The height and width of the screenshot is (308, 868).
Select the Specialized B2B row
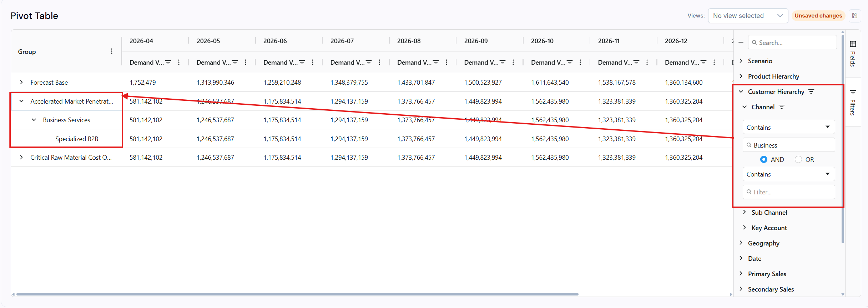pyautogui.click(x=77, y=139)
